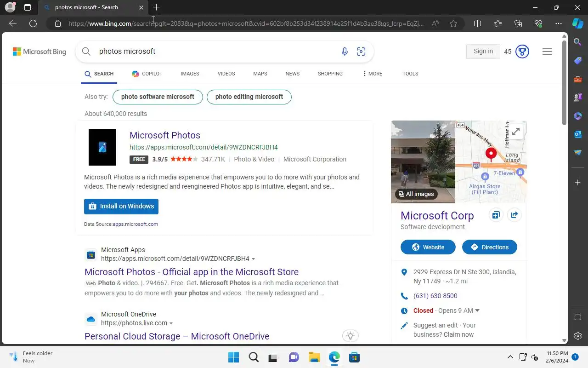588x368 pixels.
Task: Open the sidebar tools briefcase icon
Action: (578, 79)
